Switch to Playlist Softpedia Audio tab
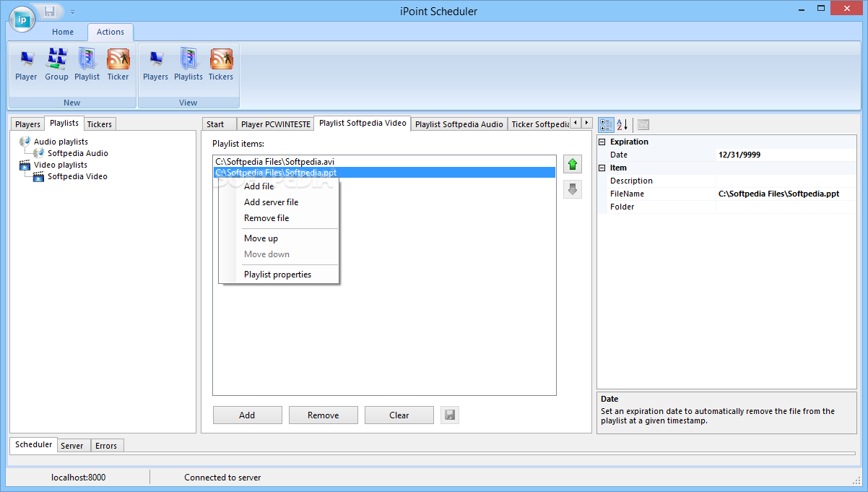Viewport: 868px width, 492px height. point(459,124)
